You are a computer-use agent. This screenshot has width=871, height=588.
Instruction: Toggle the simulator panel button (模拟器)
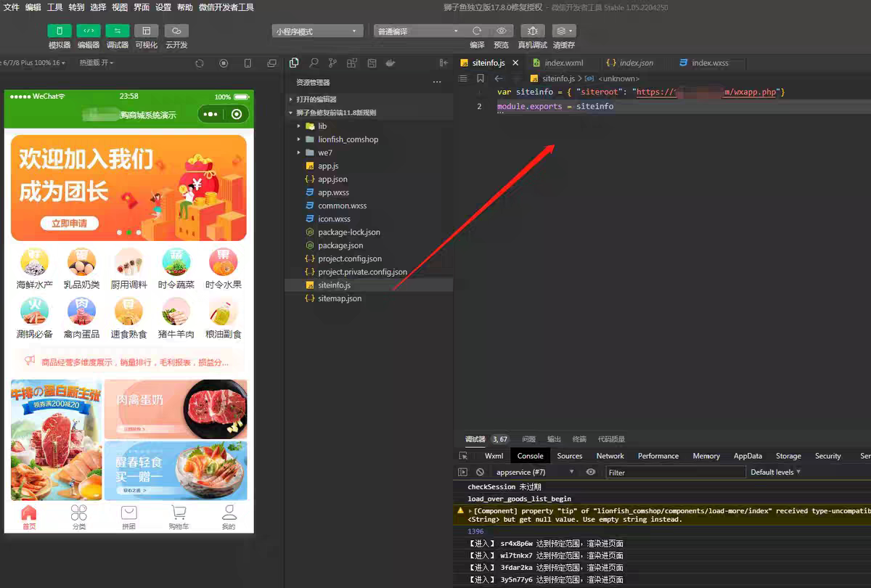point(60,31)
